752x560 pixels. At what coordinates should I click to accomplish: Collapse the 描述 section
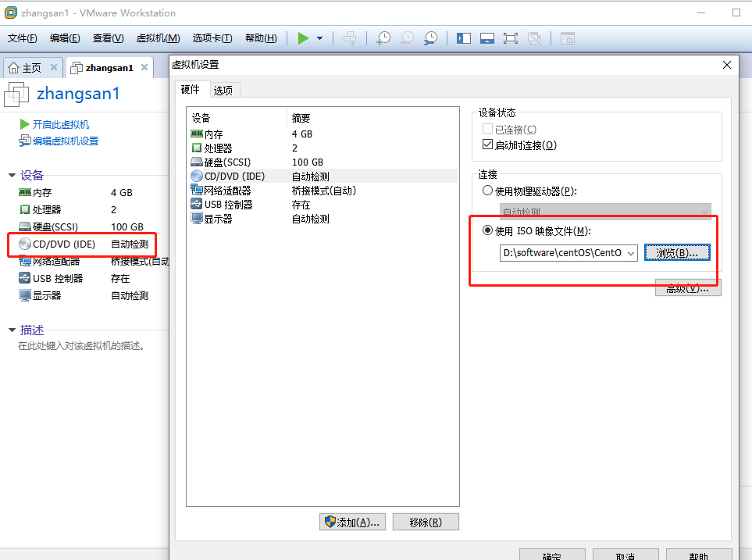pyautogui.click(x=12, y=330)
